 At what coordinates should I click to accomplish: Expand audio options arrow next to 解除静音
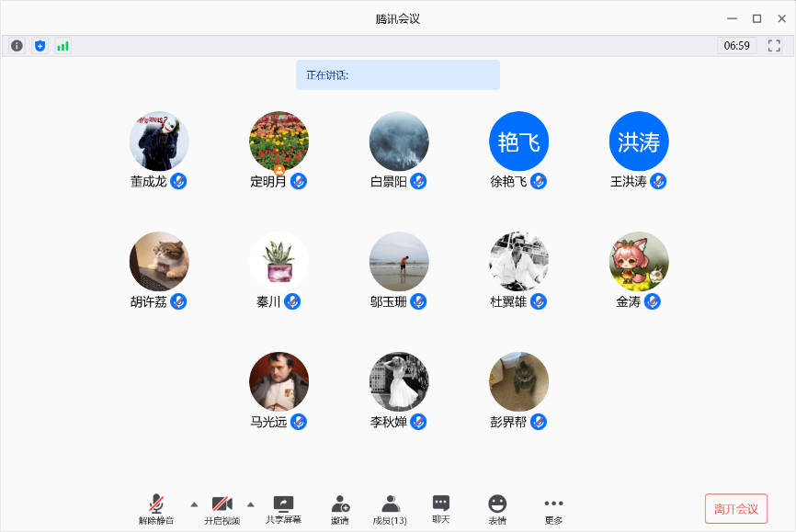point(194,504)
